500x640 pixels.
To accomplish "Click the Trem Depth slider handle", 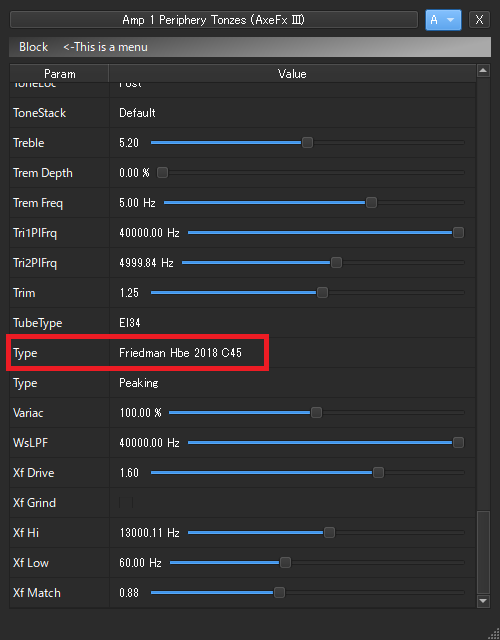I will click(162, 173).
